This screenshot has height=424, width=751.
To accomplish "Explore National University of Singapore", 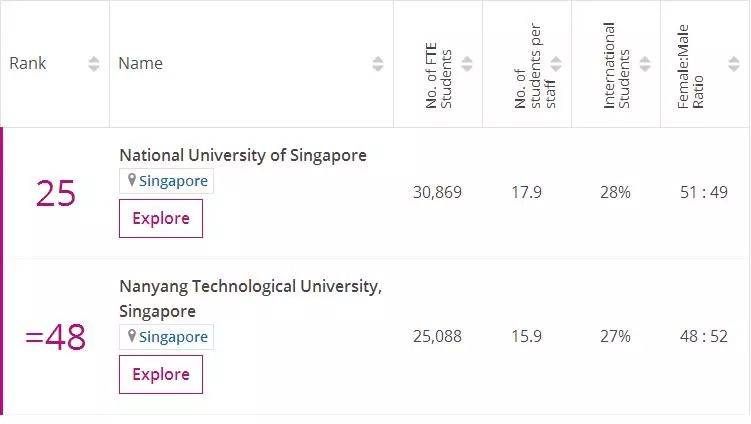I will 161,218.
